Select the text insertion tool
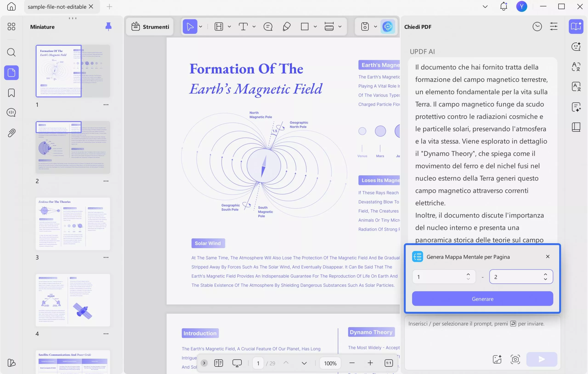This screenshot has width=588, height=374. 243,26
